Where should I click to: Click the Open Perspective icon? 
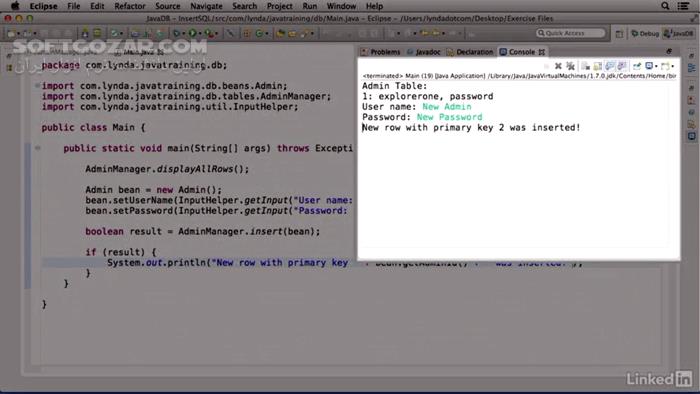[x=619, y=33]
